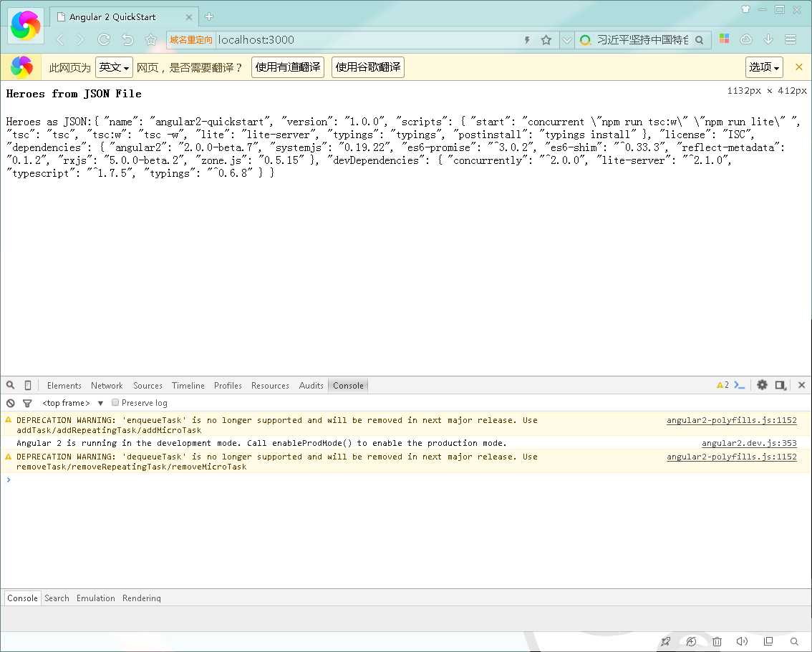Viewport: 812px width, 652px height.
Task: Switch to the Audits tab
Action: 311,386
